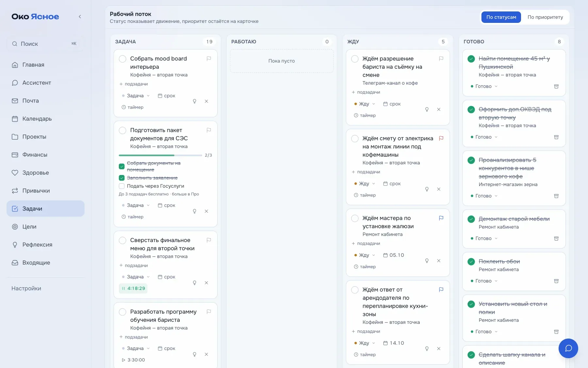
Task: Click the paused timer 4:18:29
Action: click(x=133, y=289)
